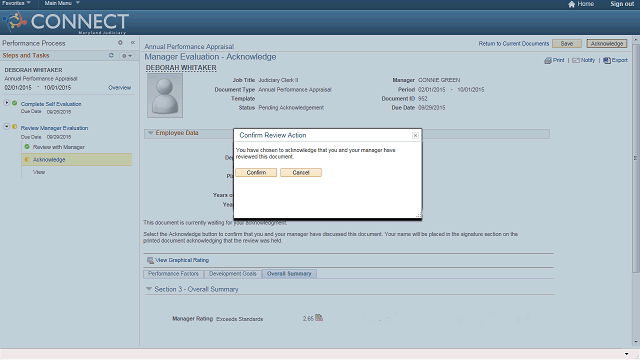
Task: Collapse the Performance Process side panel
Action: click(x=133, y=42)
